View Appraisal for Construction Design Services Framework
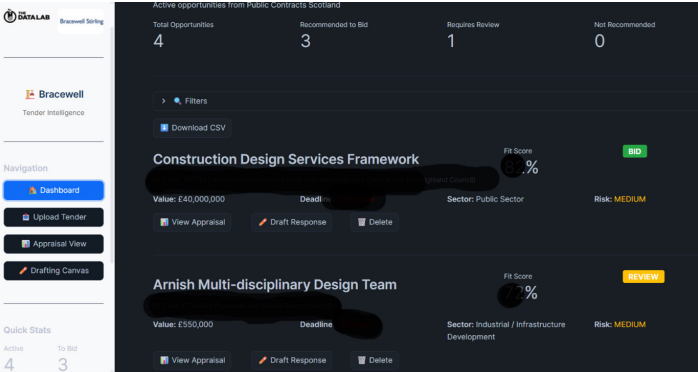This screenshot has width=698, height=372. tap(192, 222)
